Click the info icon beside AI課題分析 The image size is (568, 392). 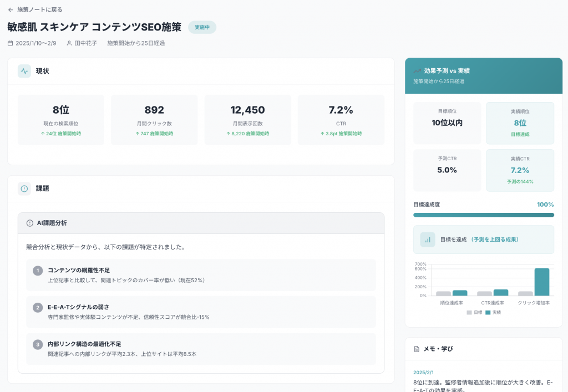coord(30,223)
